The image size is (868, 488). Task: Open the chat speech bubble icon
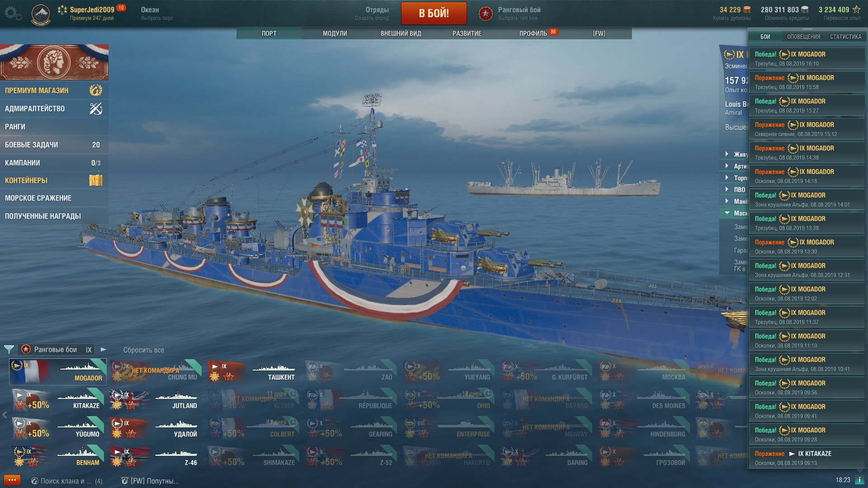pyautogui.click(x=12, y=481)
